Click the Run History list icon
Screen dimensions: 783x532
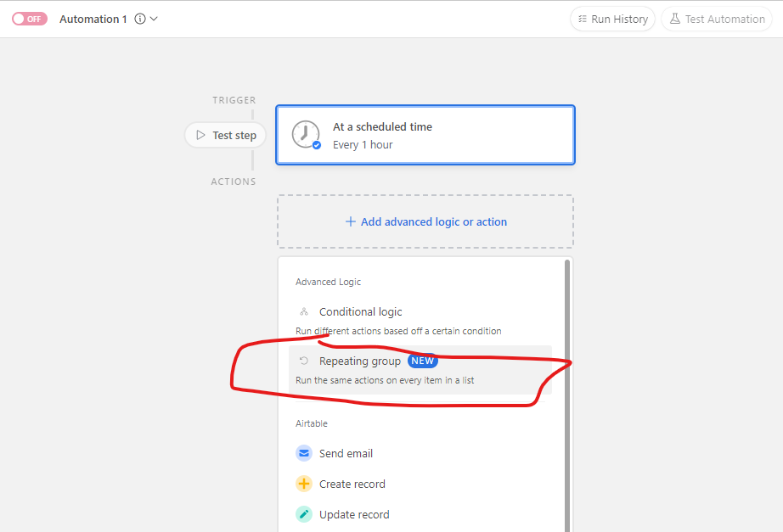pyautogui.click(x=583, y=19)
